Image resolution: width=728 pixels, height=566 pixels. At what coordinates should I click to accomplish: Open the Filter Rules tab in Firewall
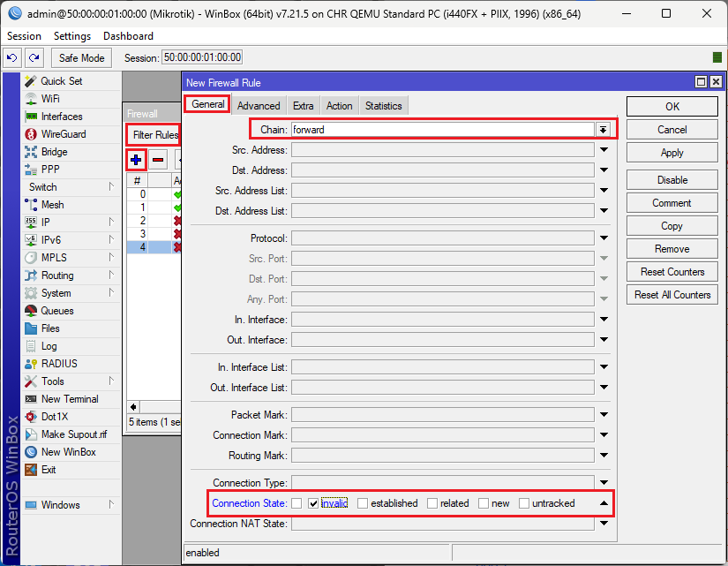pos(154,135)
